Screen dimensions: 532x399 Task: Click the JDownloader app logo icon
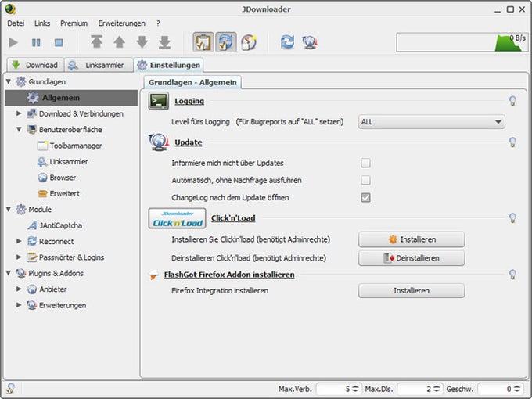[x=10, y=9]
